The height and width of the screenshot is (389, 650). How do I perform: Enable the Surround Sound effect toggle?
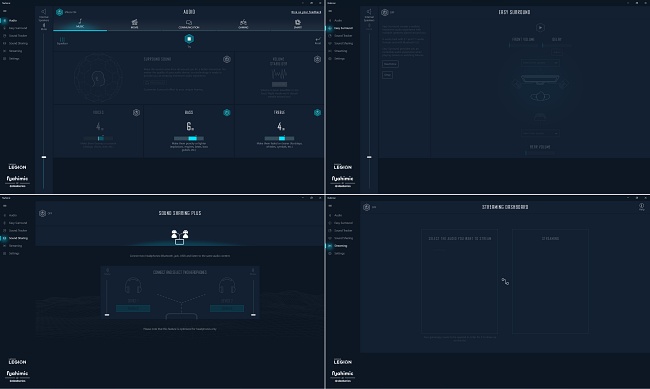click(x=227, y=59)
